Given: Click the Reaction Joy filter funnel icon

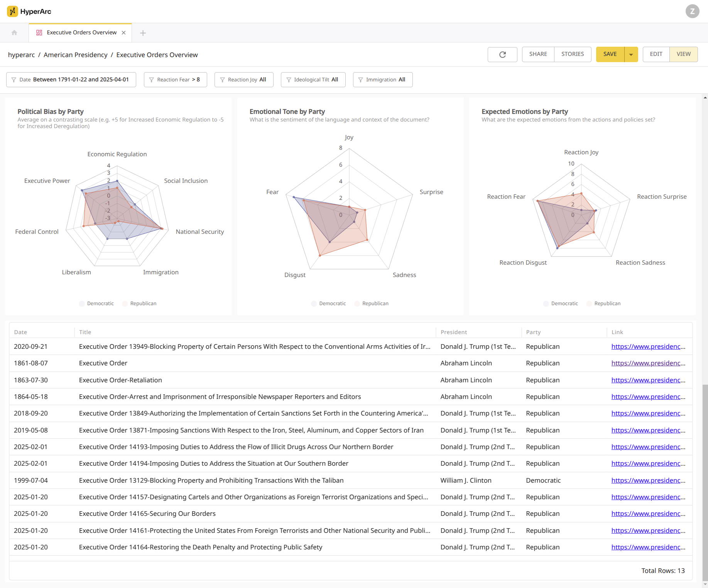Looking at the screenshot, I should [222, 80].
